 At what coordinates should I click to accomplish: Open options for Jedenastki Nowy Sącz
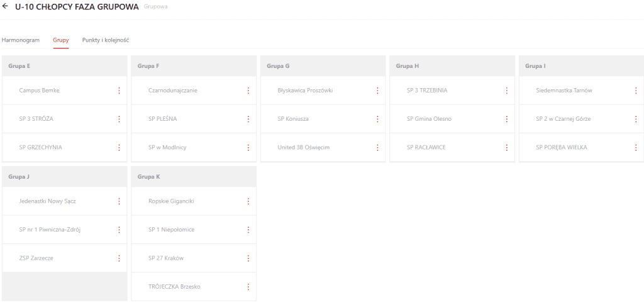tap(119, 201)
